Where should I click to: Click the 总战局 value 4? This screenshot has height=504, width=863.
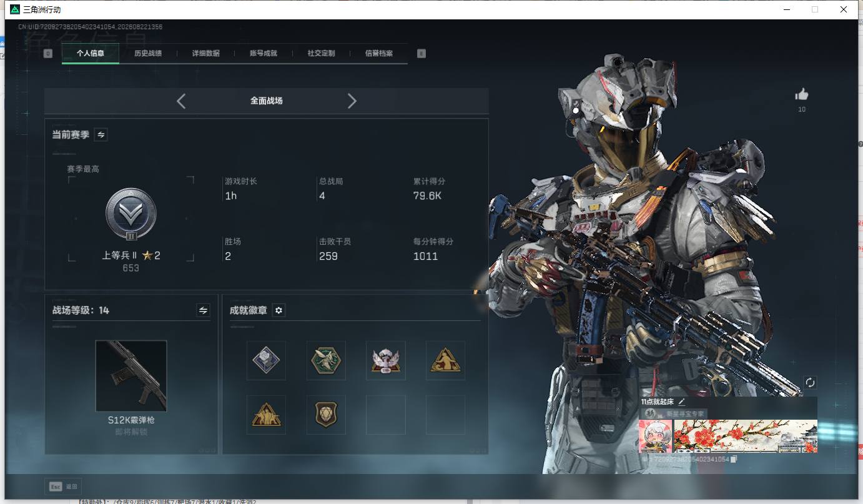322,196
